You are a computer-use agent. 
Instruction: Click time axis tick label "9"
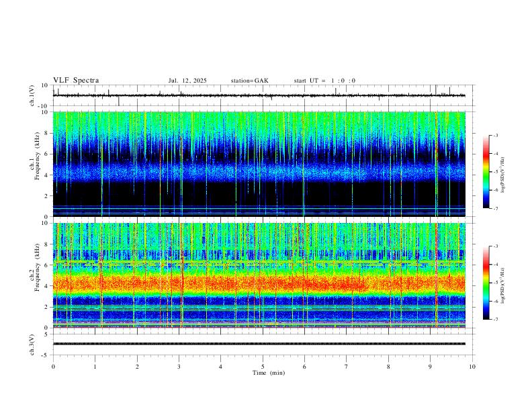(430, 367)
